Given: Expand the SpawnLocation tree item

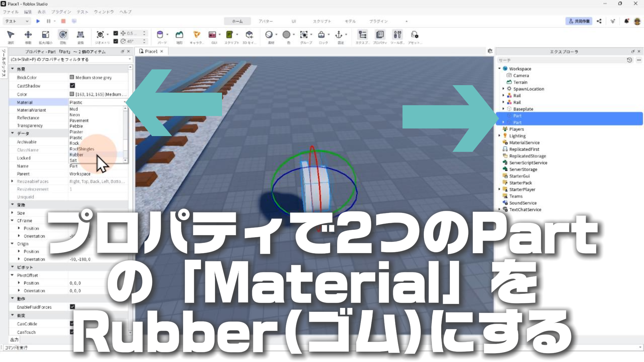Looking at the screenshot, I should click(503, 89).
